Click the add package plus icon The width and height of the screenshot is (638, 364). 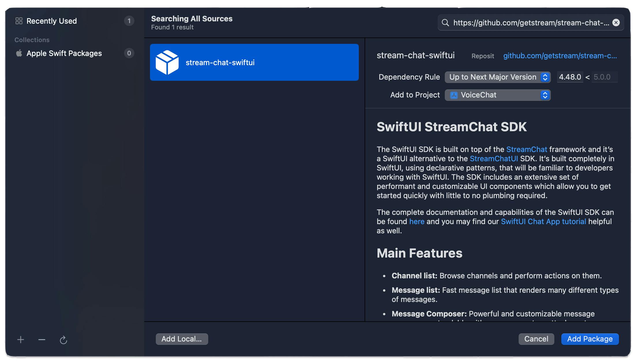pyautogui.click(x=20, y=339)
